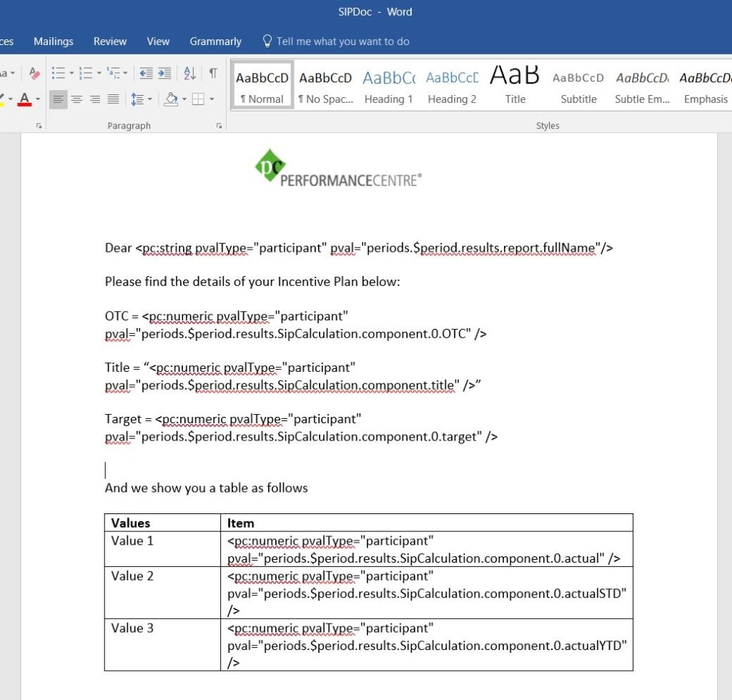Expand numbering library dropdown arrow
Image resolution: width=732 pixels, height=700 pixels.
point(99,73)
